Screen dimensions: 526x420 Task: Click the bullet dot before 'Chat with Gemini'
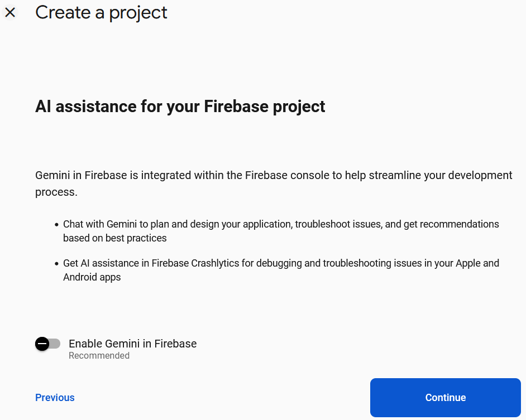coord(56,225)
